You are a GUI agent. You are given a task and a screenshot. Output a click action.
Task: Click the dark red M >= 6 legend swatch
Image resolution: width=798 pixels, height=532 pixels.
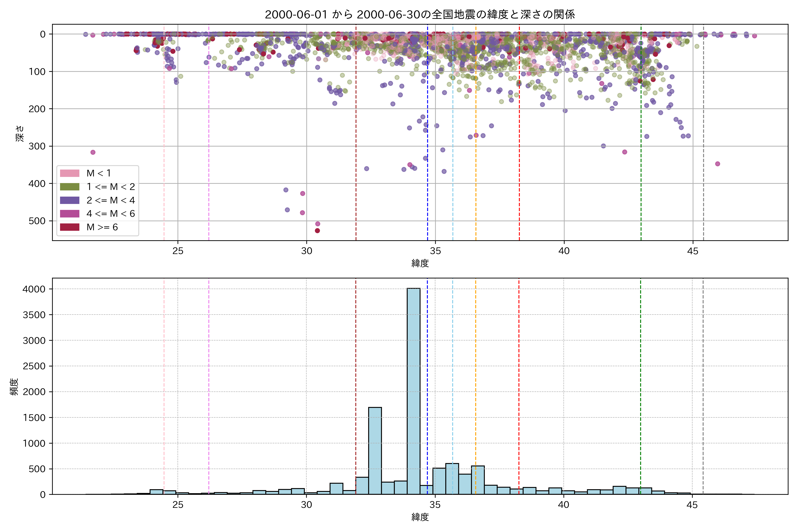pos(70,227)
